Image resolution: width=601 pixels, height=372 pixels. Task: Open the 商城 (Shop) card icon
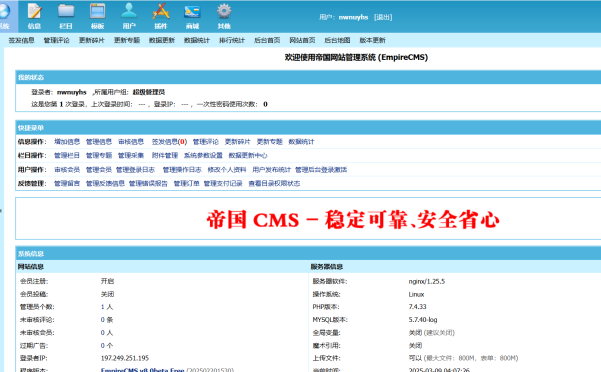coord(192,16)
